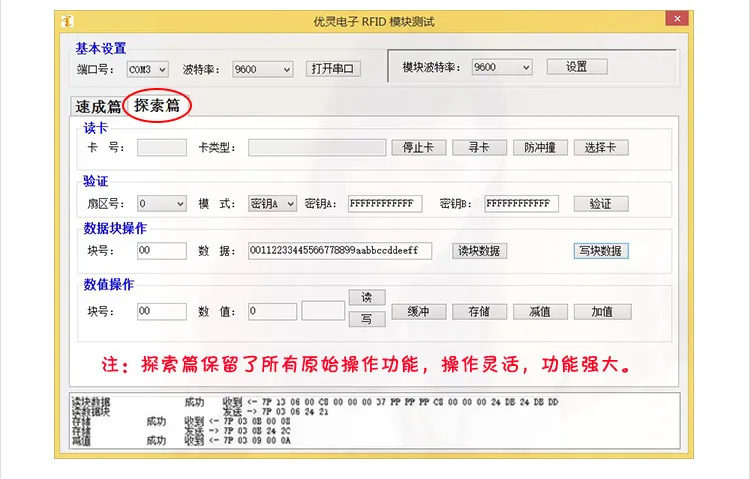Click the 选择卡 button
Screen dimensions: 750x479
[x=601, y=147]
